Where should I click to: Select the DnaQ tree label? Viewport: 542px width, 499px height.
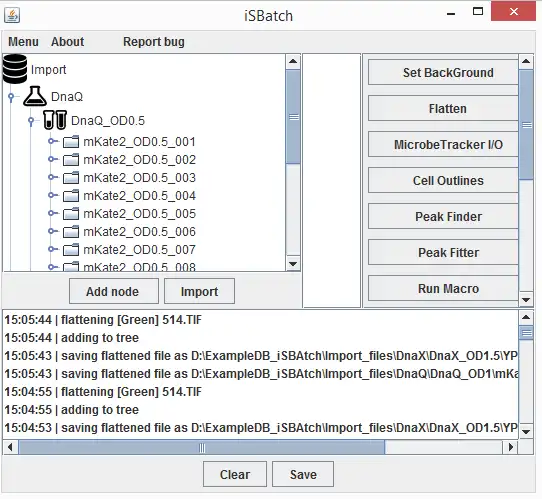[67, 96]
